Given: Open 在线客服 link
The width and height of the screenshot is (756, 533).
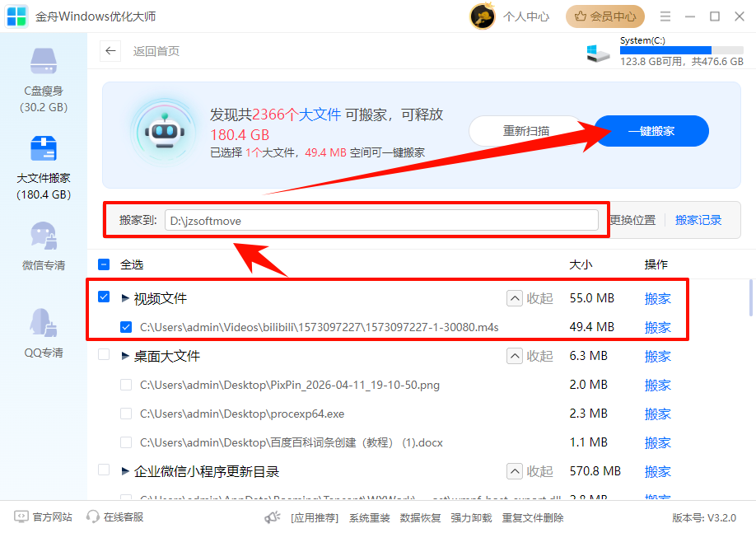Looking at the screenshot, I should click(124, 517).
